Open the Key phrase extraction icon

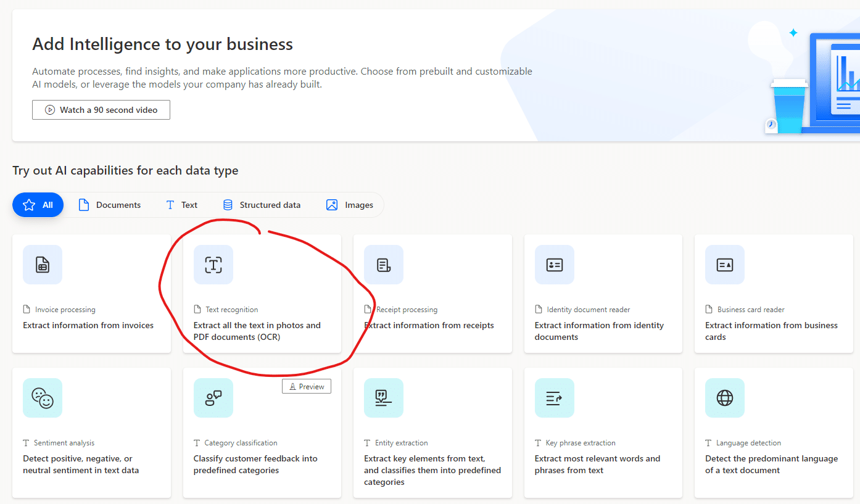click(554, 398)
